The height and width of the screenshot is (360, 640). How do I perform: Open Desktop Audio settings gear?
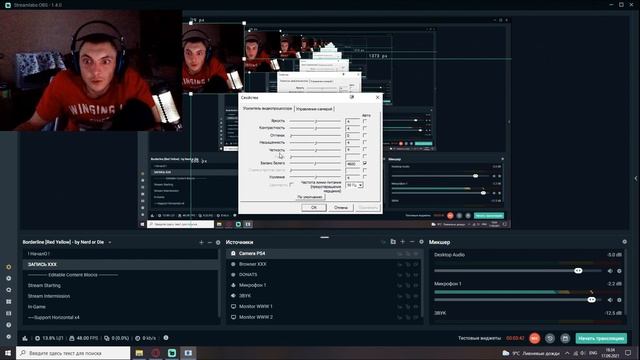tap(619, 271)
